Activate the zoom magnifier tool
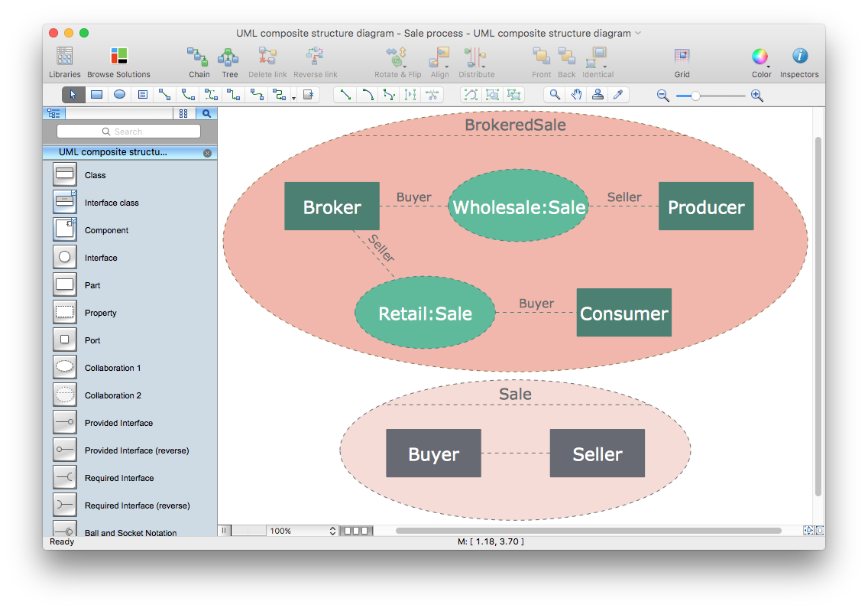Screen dimensions: 868x611 pos(554,94)
